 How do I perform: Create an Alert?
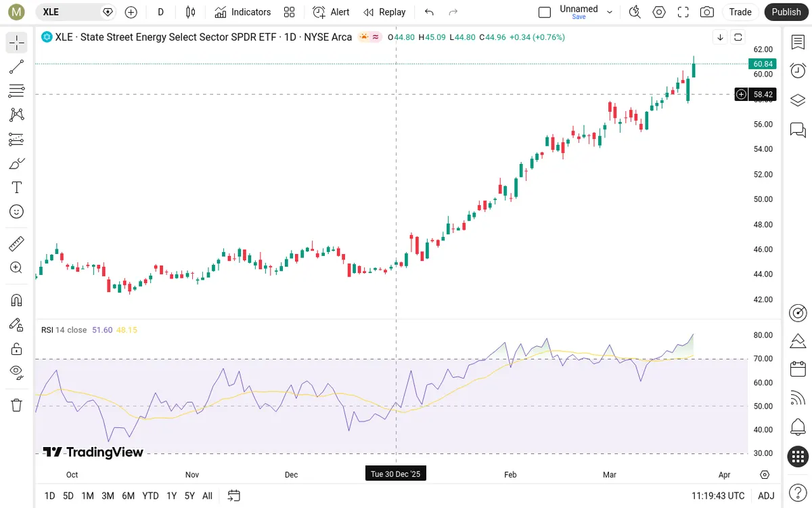332,12
